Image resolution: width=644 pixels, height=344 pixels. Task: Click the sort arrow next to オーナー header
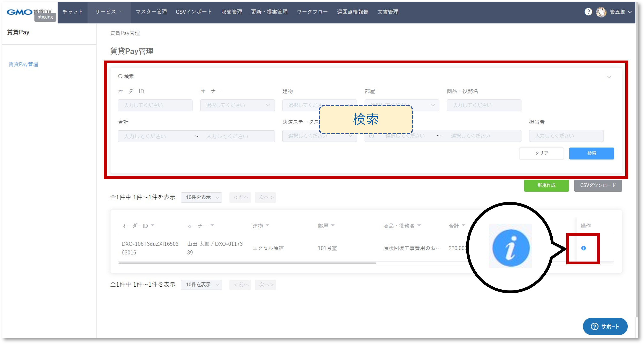point(212,225)
